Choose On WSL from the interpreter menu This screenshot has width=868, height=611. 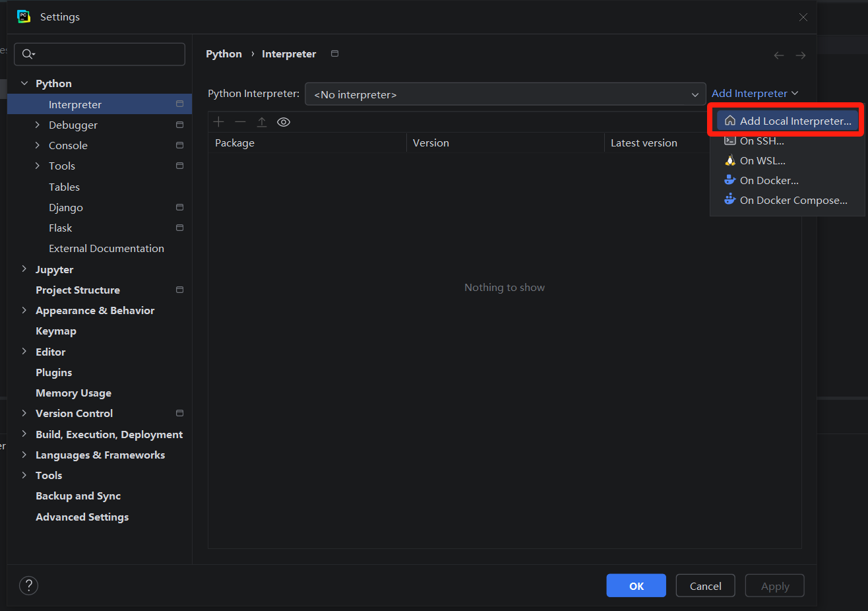click(788, 160)
